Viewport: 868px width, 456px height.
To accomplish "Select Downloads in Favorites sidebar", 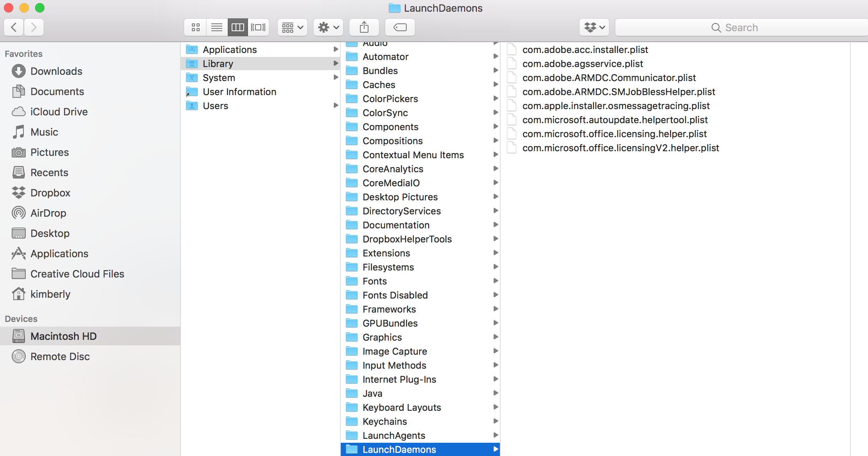I will tap(56, 71).
